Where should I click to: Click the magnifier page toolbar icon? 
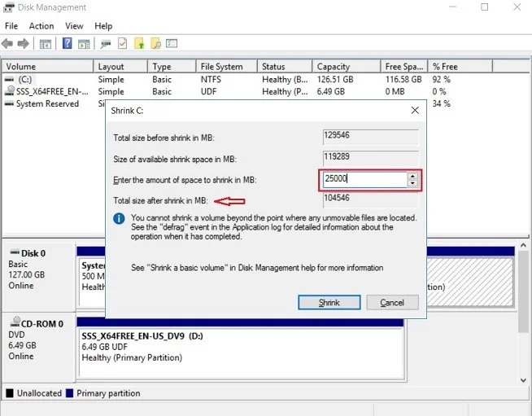click(x=155, y=43)
